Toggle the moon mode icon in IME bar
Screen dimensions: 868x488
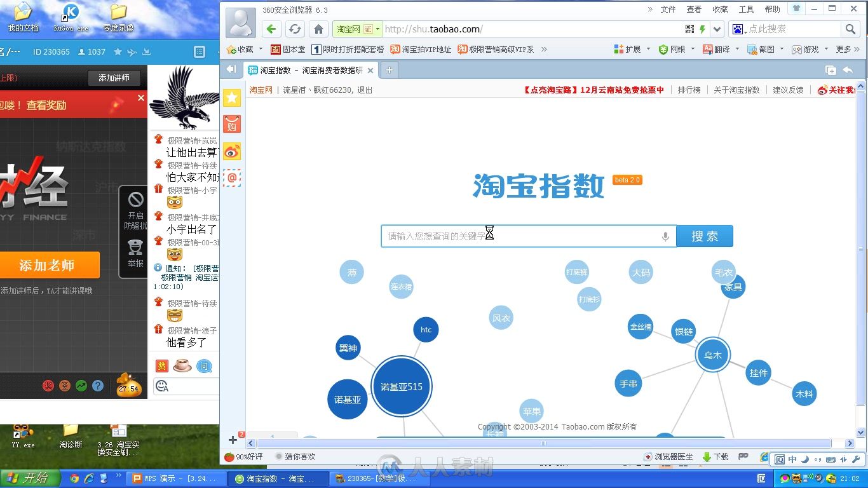805,459
